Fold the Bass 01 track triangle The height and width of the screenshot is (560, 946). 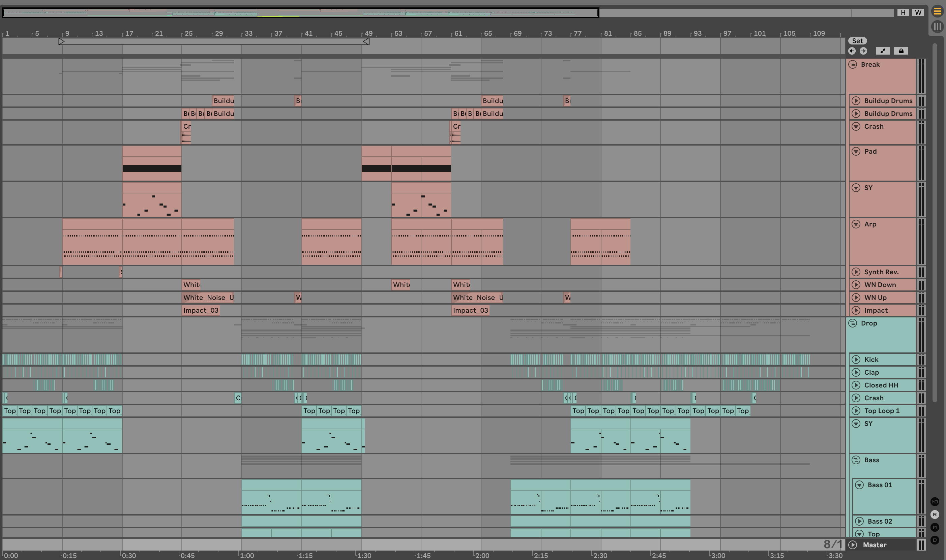click(859, 485)
